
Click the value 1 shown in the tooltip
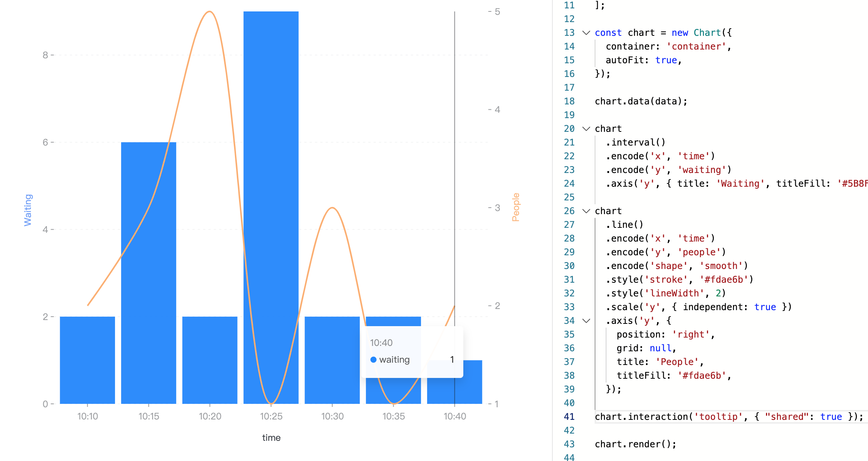click(x=452, y=359)
